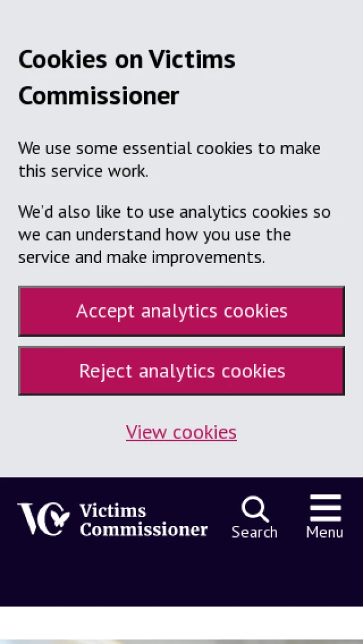Click the white strip below navy header
The image size is (363, 644).
pos(181,622)
